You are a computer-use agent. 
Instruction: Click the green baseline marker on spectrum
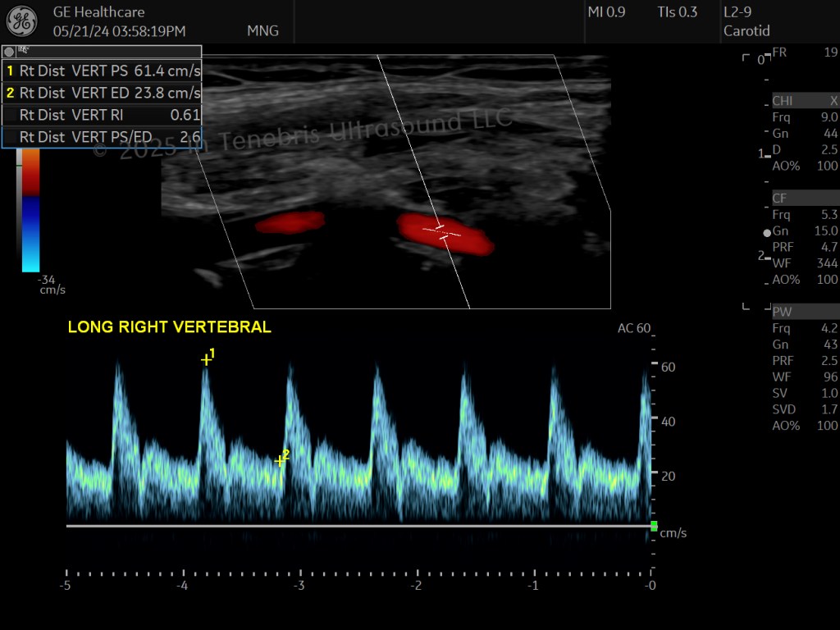(654, 526)
